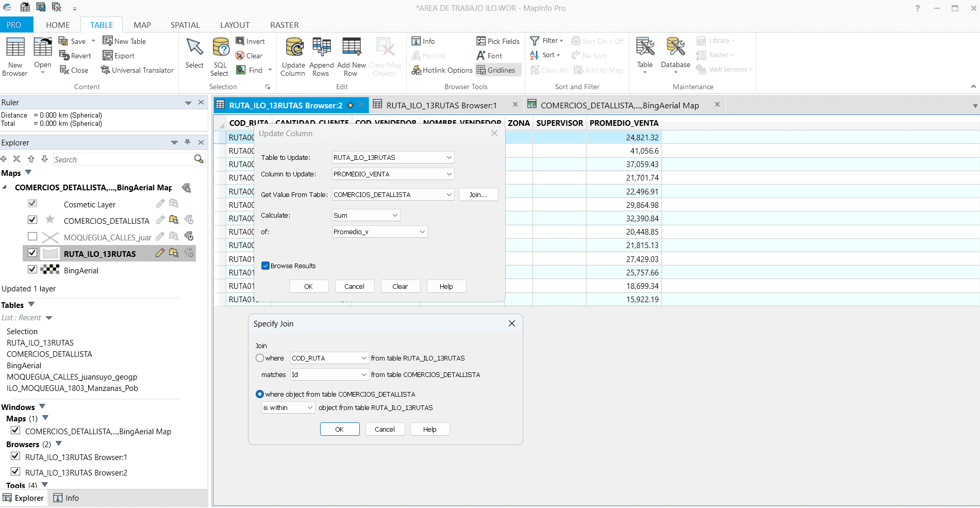Close table via Close icon
980x508 pixels.
click(x=74, y=70)
